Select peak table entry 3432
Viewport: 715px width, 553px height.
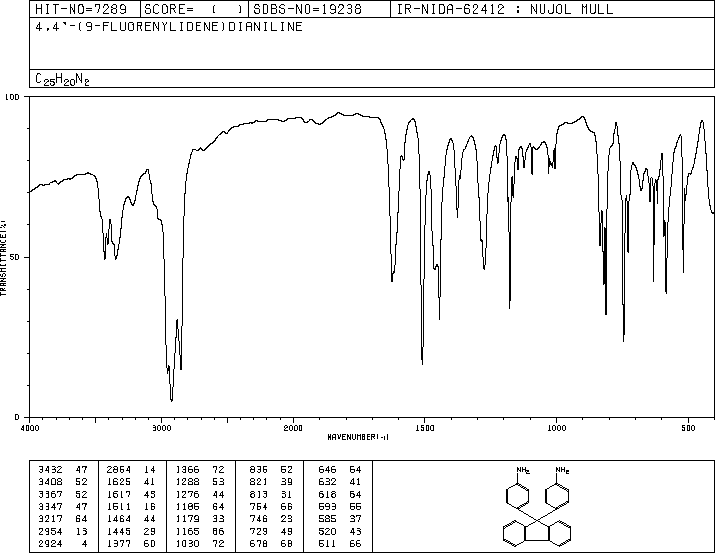pyautogui.click(x=63, y=470)
